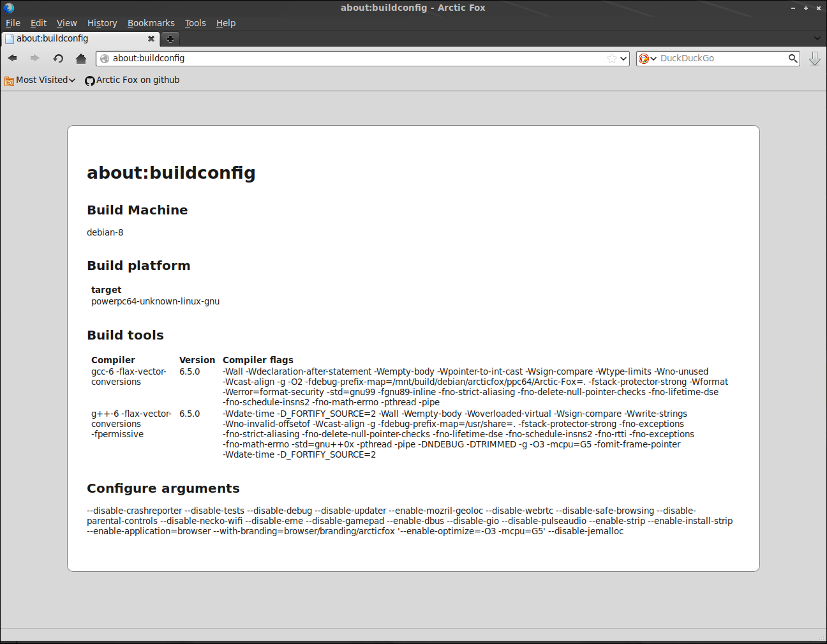Click the target label under Build platform
The height and width of the screenshot is (644, 827).
pyautogui.click(x=106, y=290)
